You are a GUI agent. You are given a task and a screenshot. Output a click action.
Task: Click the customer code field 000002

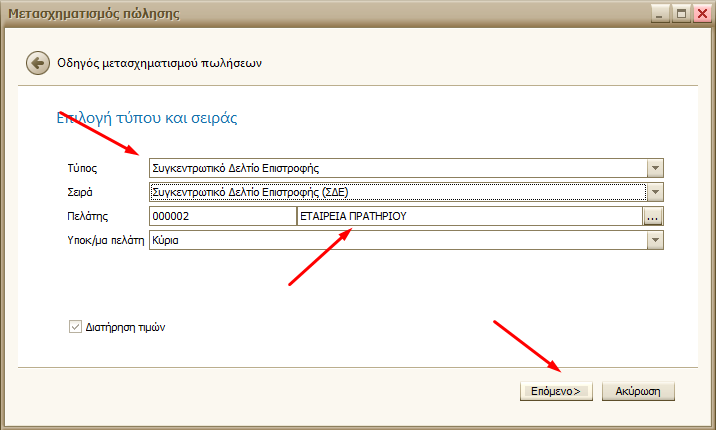(220, 216)
